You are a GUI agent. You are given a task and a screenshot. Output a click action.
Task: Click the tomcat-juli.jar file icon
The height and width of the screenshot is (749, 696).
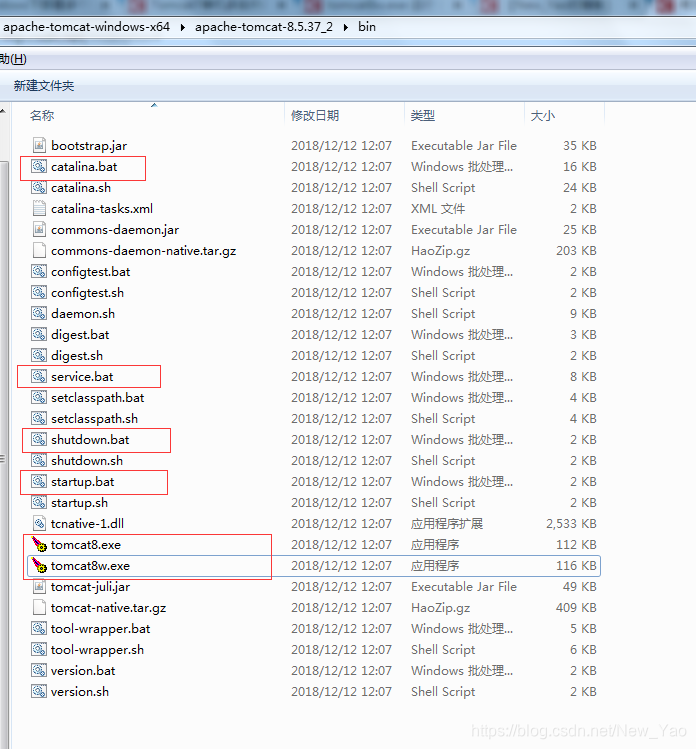click(x=39, y=587)
